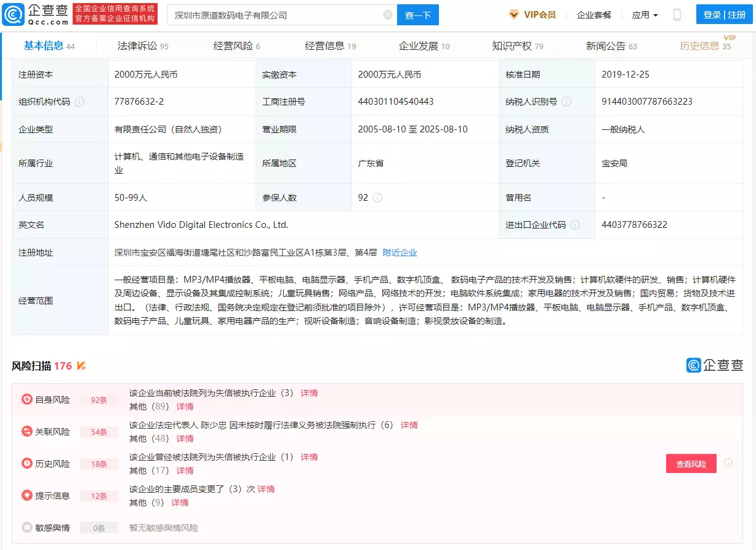Show info icon beside 查看风险 button
This screenshot has width=756, height=550.
click(x=728, y=463)
